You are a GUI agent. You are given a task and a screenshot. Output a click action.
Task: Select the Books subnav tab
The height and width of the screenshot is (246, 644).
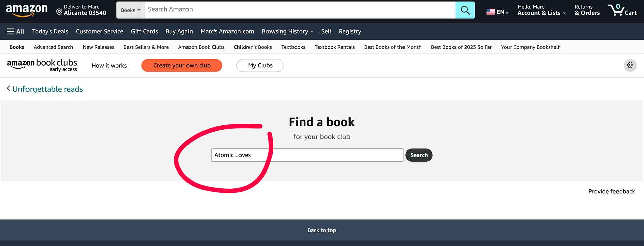[17, 47]
